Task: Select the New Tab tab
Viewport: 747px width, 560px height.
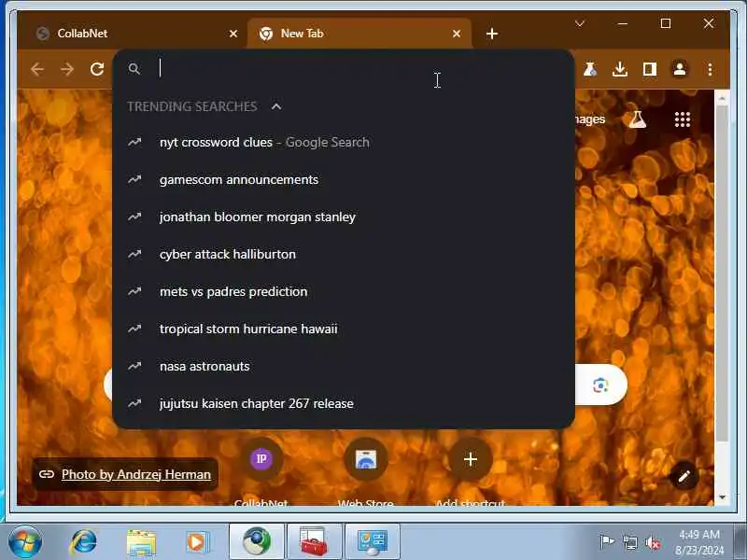Action: pyautogui.click(x=359, y=34)
